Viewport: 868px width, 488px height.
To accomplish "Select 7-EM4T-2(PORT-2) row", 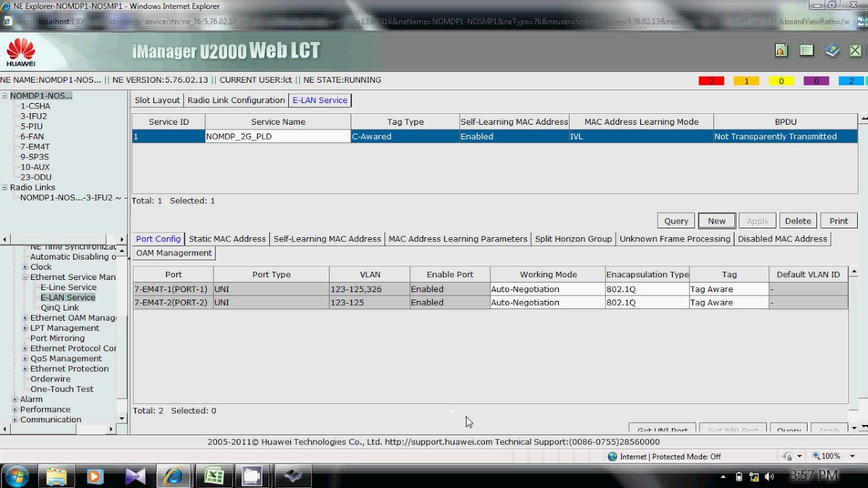I will (490, 302).
